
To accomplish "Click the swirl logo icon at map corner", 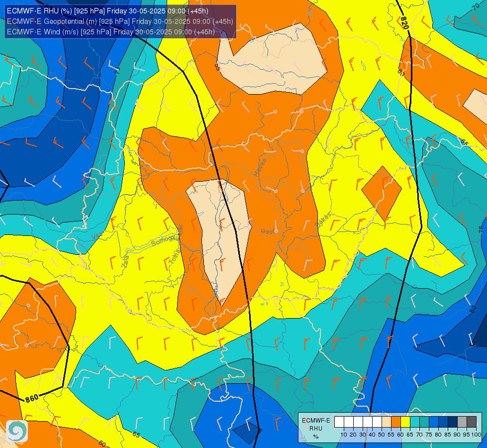I will point(17,431).
